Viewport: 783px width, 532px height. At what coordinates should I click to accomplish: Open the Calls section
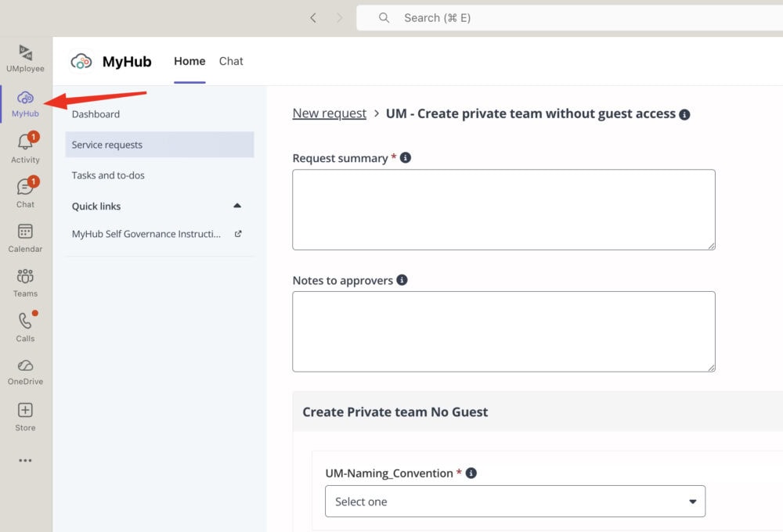[25, 327]
